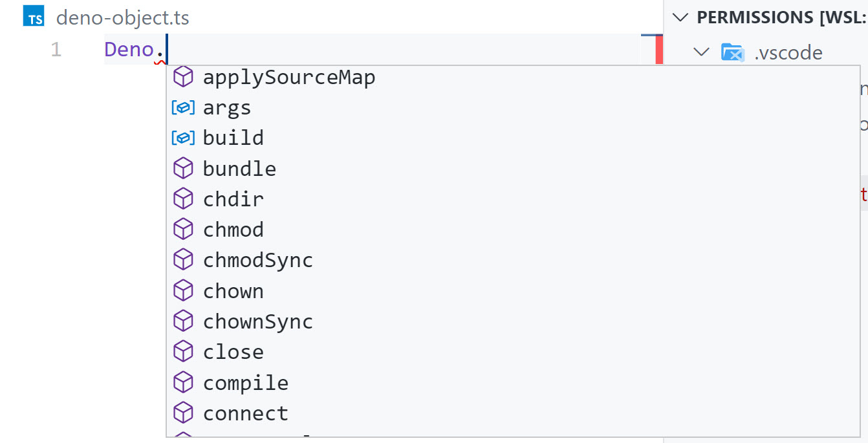The image size is (868, 443).
Task: Pick the chown completion suggestion
Action: (x=233, y=291)
